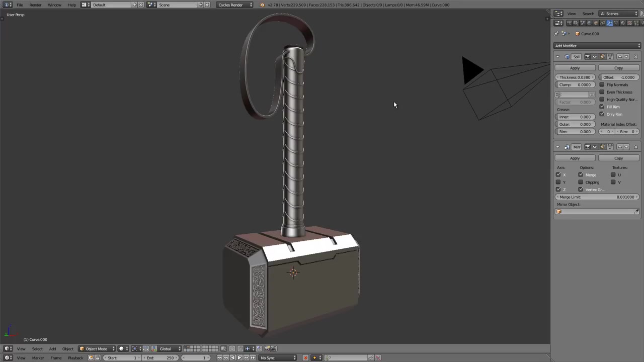Open the Modifiers wrench tab in Properties
This screenshot has width=644, height=362.
point(609,23)
